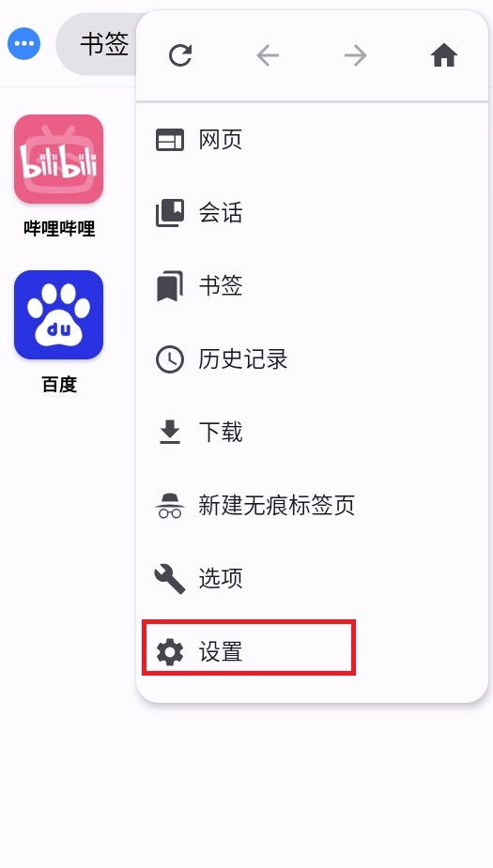Open the 历史记录 menu entry
Image resolution: width=493 pixels, height=868 pixels.
click(312, 359)
